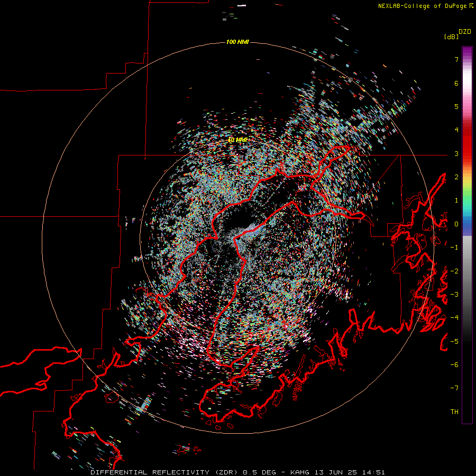Click the 3 value on color scale

click(x=456, y=153)
